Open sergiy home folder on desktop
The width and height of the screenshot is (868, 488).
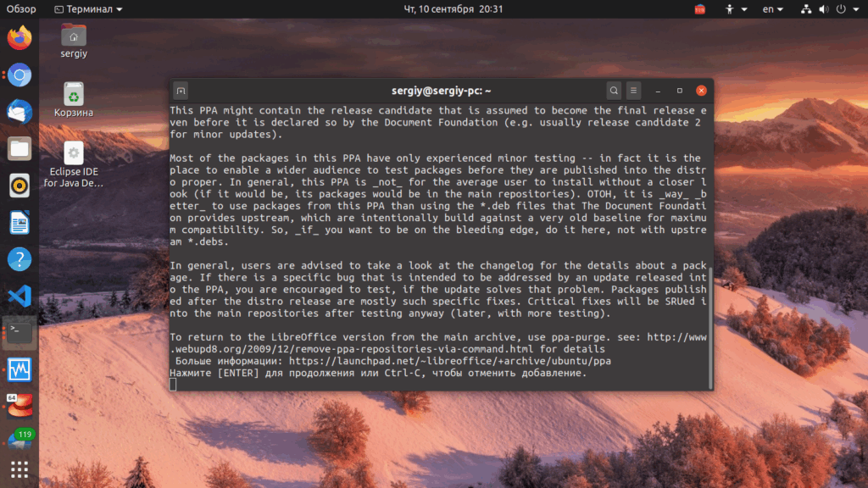[74, 41]
